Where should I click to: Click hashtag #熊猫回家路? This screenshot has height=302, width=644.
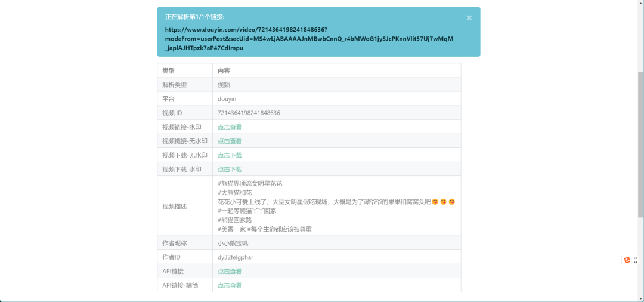click(x=234, y=220)
